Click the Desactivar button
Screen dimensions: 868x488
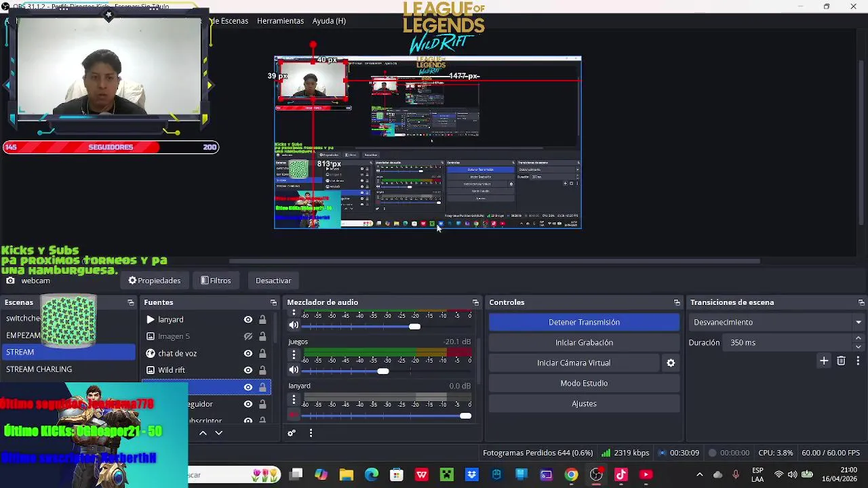[x=273, y=281]
